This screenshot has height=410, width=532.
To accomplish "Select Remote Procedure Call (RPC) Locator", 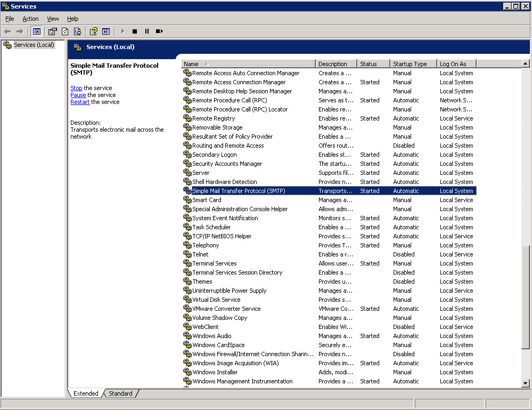I will [x=240, y=109].
